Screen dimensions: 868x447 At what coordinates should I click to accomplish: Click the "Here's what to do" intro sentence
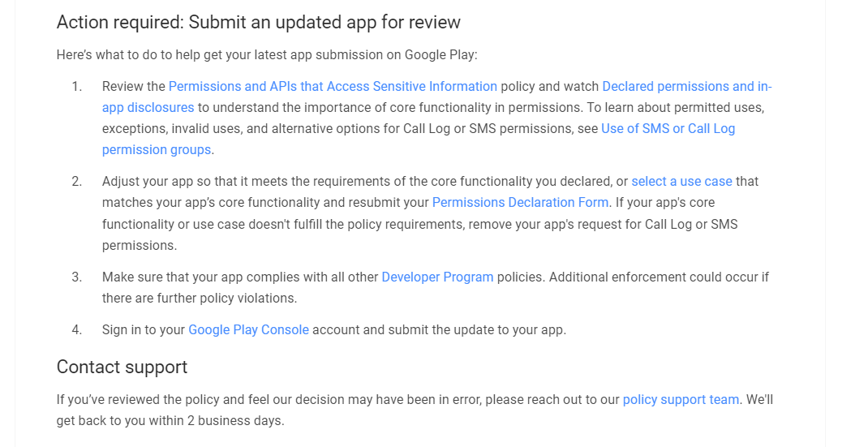pyautogui.click(x=267, y=55)
